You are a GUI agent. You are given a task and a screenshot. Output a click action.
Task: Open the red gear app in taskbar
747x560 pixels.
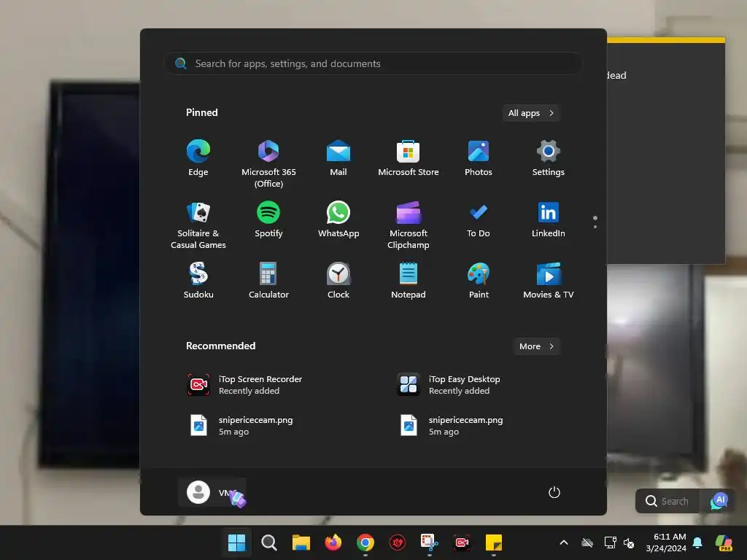(398, 542)
